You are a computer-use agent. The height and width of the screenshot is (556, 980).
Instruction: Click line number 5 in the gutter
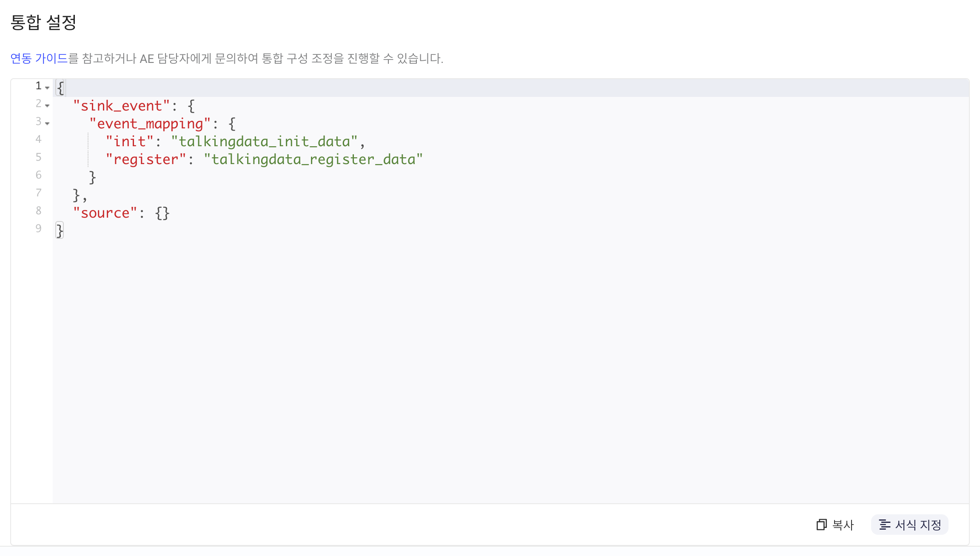coord(39,157)
